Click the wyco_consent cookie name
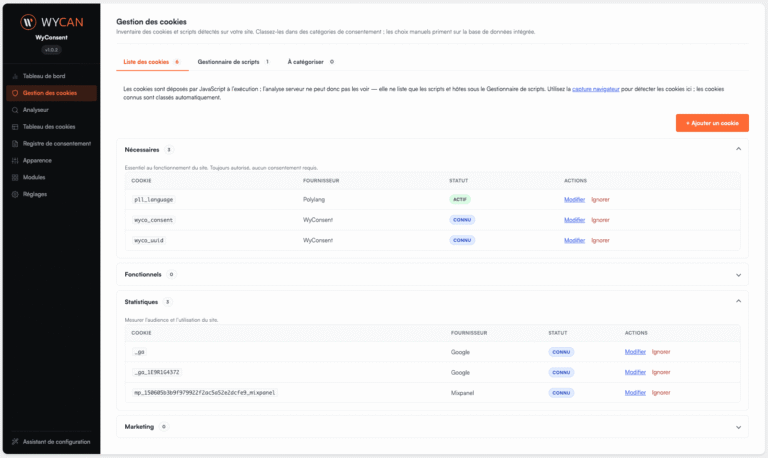 pos(153,220)
